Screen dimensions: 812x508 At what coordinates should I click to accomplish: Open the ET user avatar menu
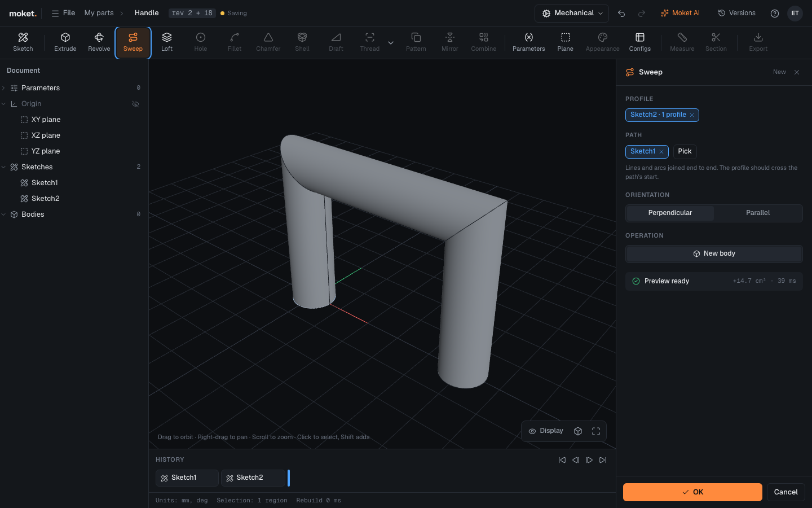click(795, 14)
